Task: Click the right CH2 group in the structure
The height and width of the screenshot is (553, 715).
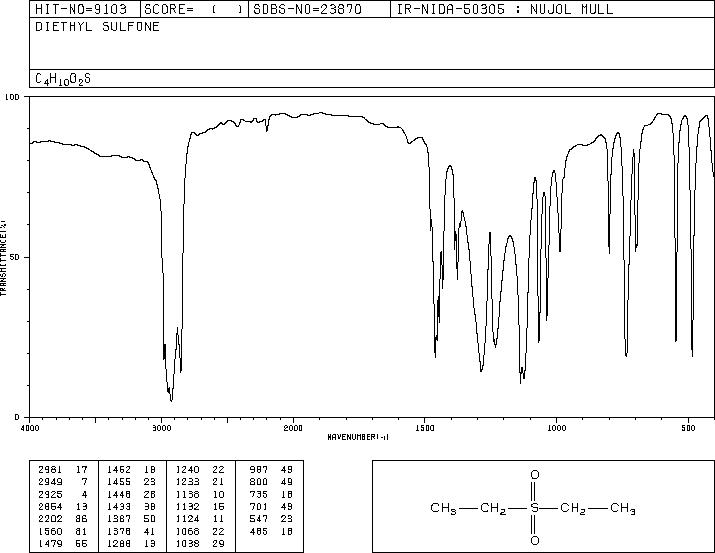Action: point(573,508)
